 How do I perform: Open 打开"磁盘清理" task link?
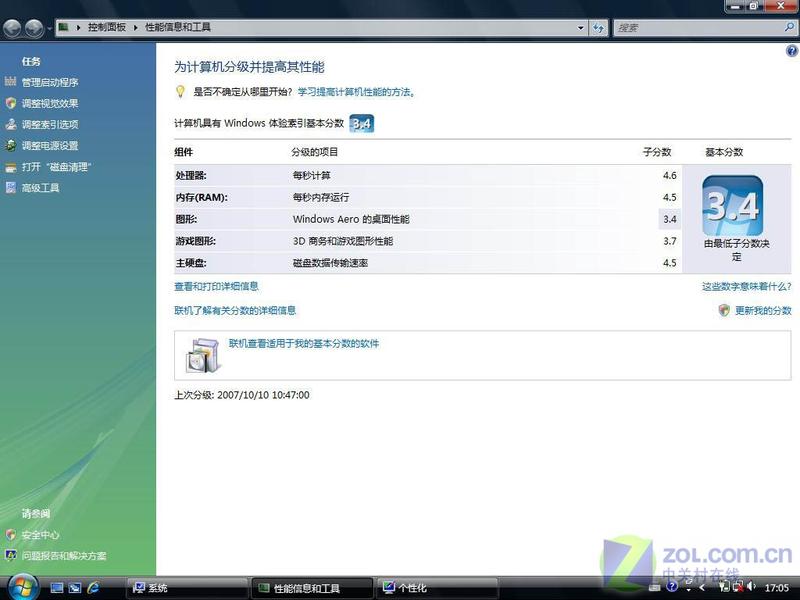click(57, 167)
